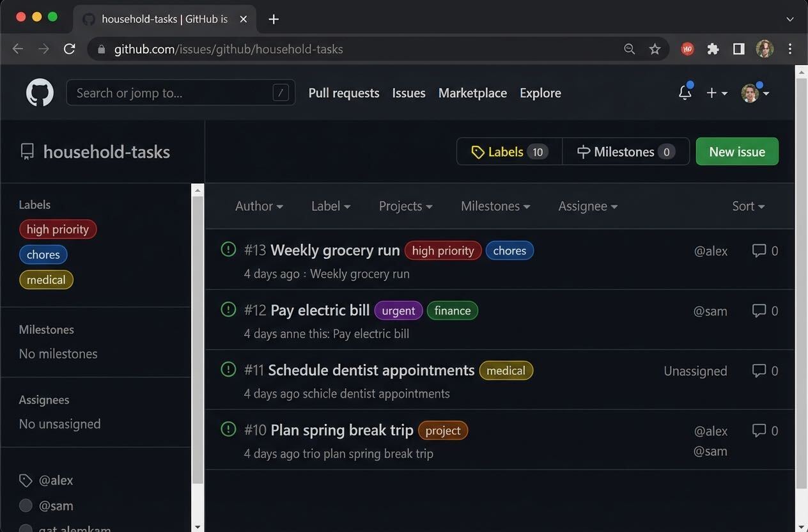The image size is (808, 532).
Task: Open the GitHub home logo
Action: click(x=40, y=93)
